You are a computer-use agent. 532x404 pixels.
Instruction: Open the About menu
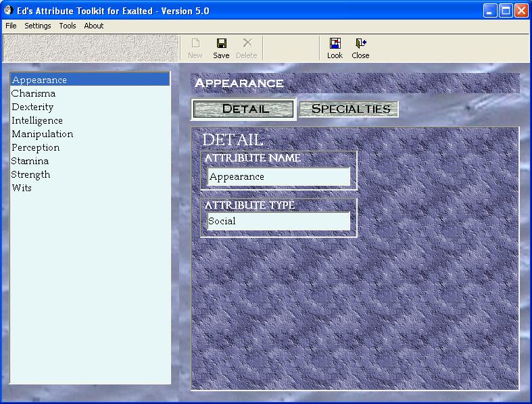pyautogui.click(x=94, y=26)
